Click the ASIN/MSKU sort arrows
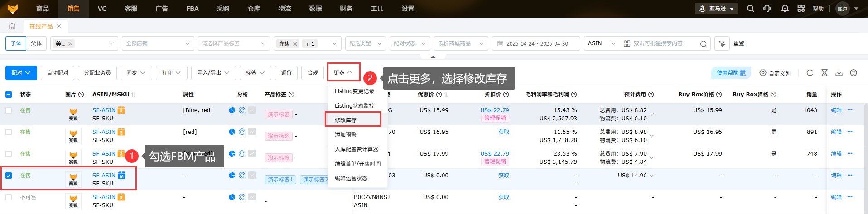The width and height of the screenshot is (868, 214). click(133, 95)
